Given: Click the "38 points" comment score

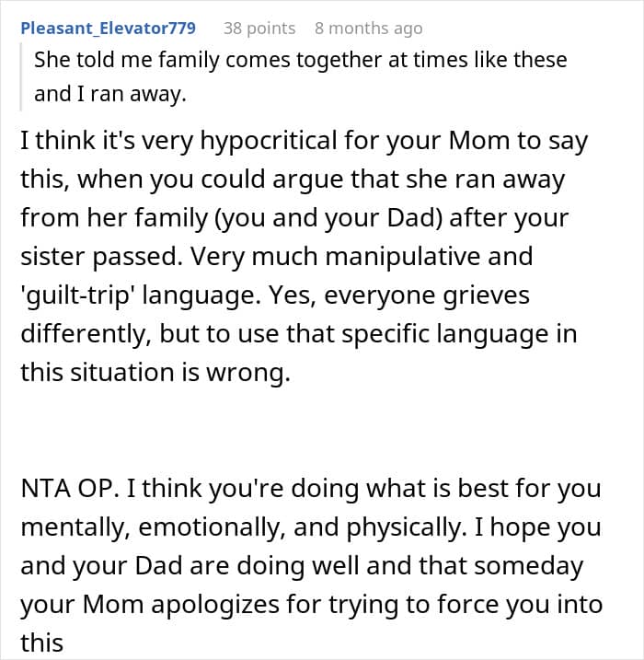Looking at the screenshot, I should click(259, 28).
